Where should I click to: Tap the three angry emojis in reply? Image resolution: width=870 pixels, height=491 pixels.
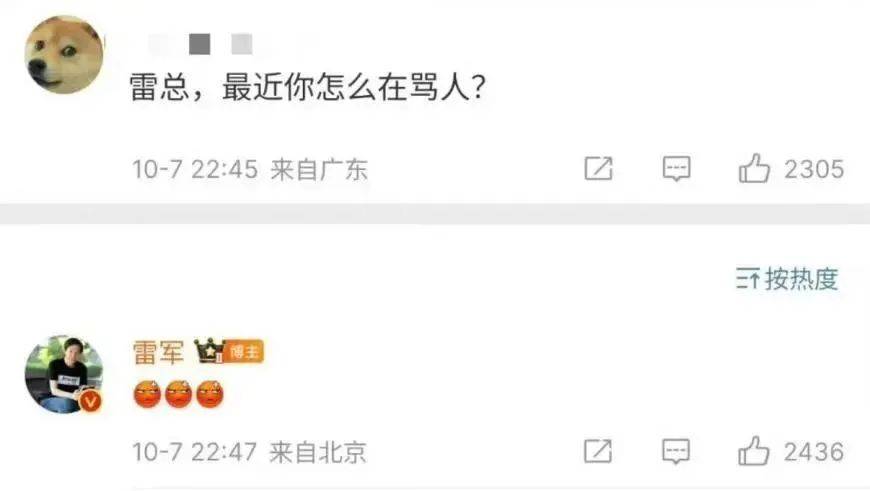[x=179, y=394]
